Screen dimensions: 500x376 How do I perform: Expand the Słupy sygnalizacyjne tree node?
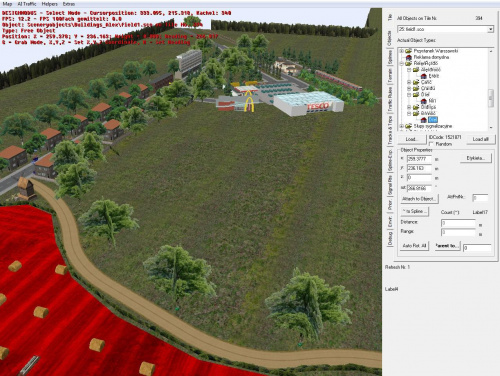402,126
